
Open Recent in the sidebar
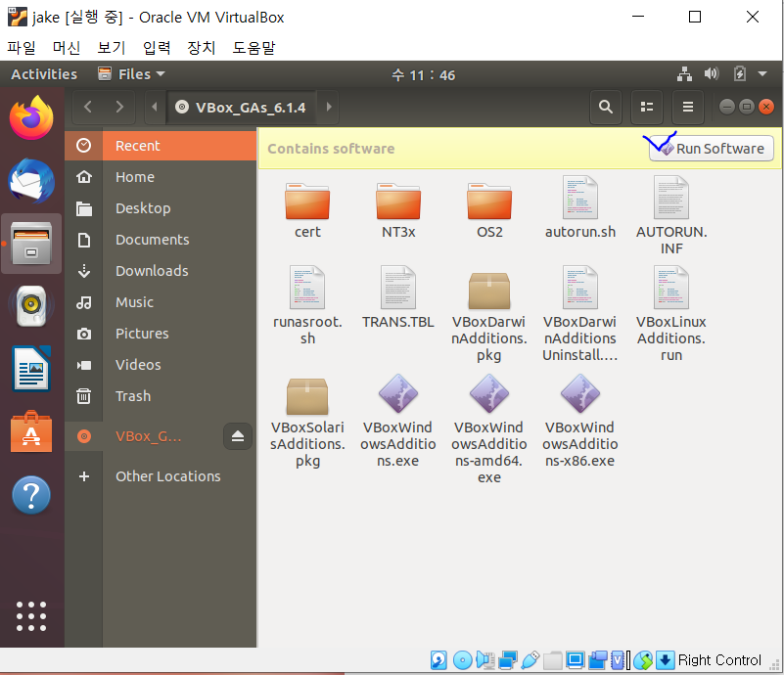tap(161, 146)
